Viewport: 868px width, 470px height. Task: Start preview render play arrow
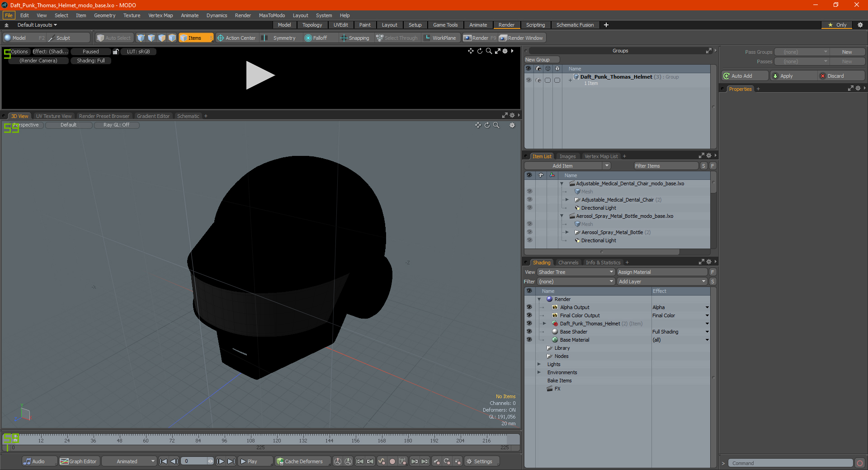tap(260, 75)
